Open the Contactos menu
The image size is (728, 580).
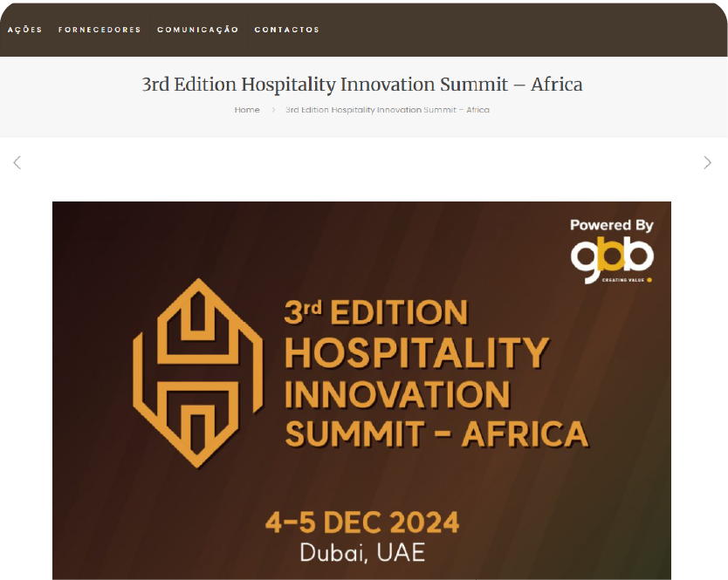(287, 30)
